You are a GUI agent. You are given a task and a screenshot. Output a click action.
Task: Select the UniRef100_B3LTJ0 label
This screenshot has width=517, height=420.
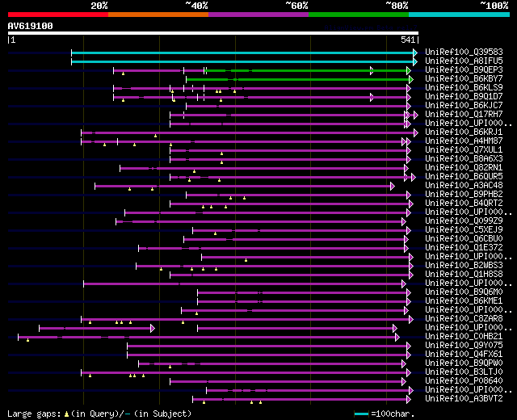[464, 372]
